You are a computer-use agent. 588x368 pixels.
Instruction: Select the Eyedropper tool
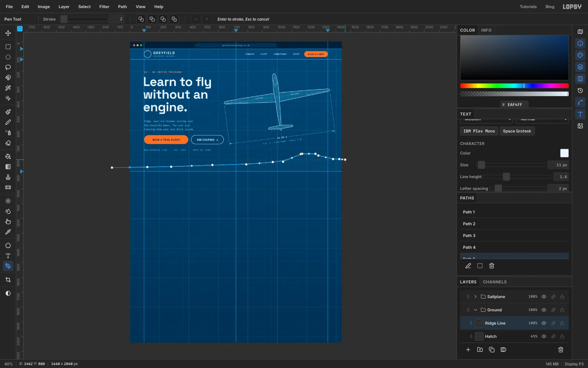(8, 232)
